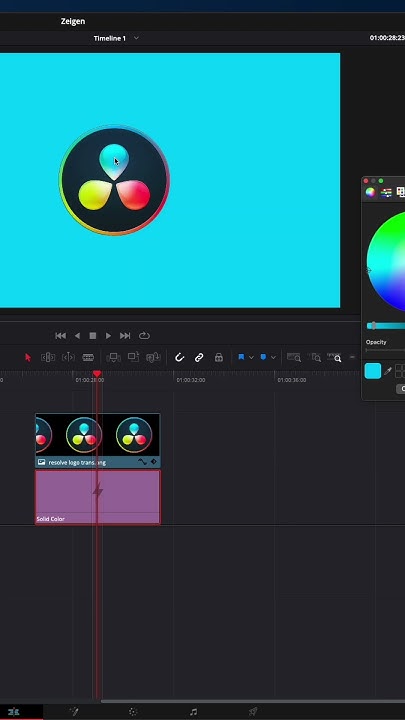Open the Timeline 1 dropdown
The width and height of the screenshot is (405, 720).
point(136,38)
